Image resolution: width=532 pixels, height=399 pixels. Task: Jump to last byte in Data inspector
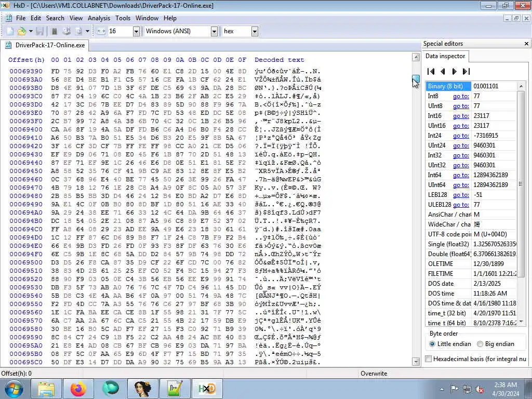click(466, 71)
